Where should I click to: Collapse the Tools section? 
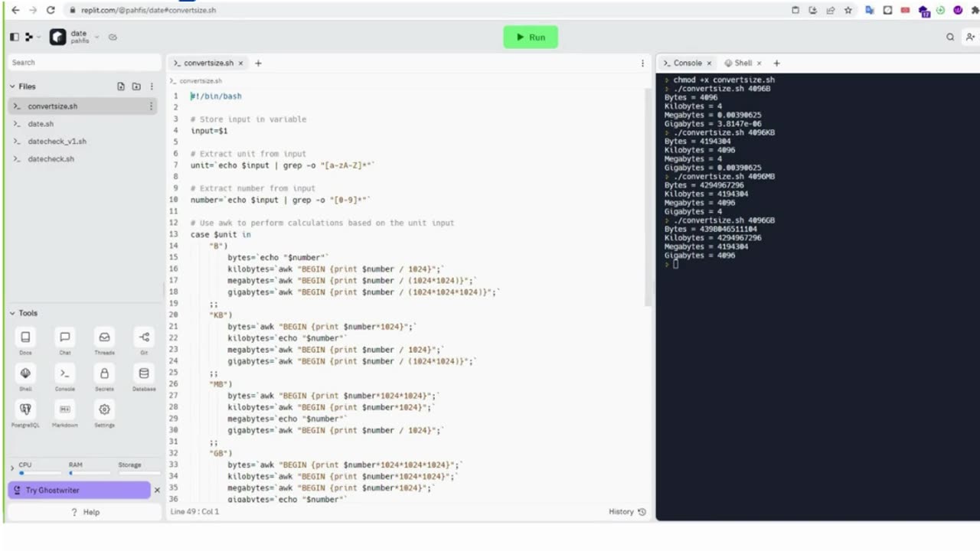click(x=24, y=313)
